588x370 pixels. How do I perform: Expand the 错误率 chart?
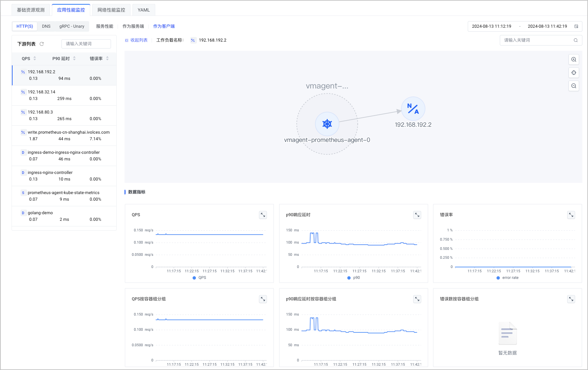[571, 215]
